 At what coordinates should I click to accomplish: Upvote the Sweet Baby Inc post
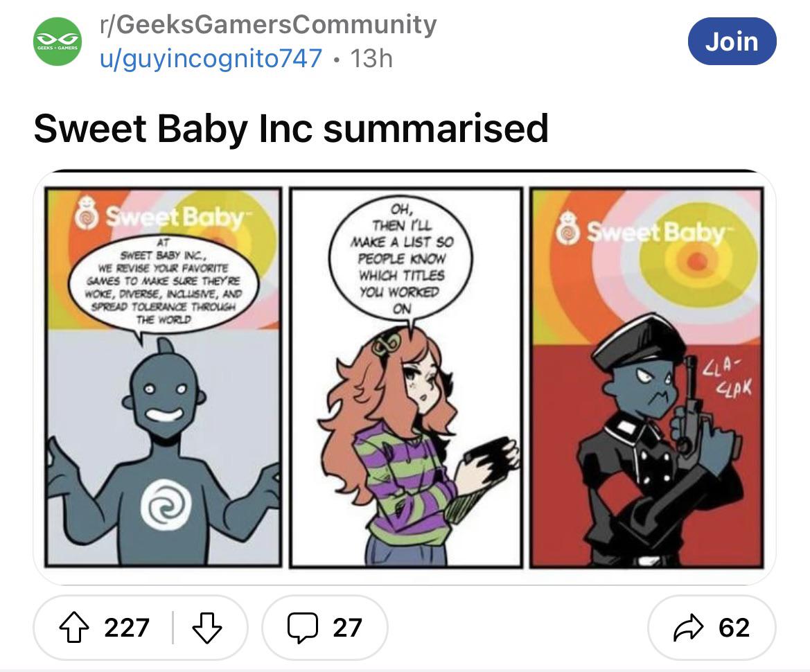coord(74,627)
